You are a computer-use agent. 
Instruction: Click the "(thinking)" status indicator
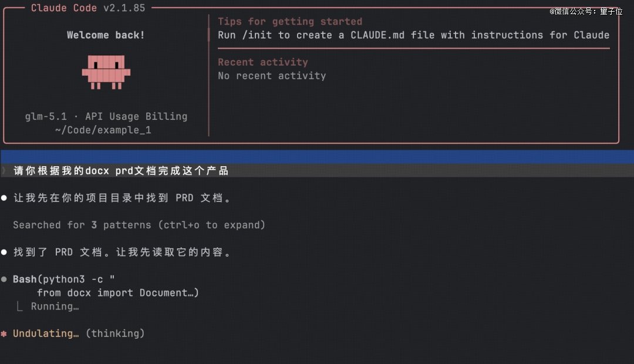pos(115,333)
